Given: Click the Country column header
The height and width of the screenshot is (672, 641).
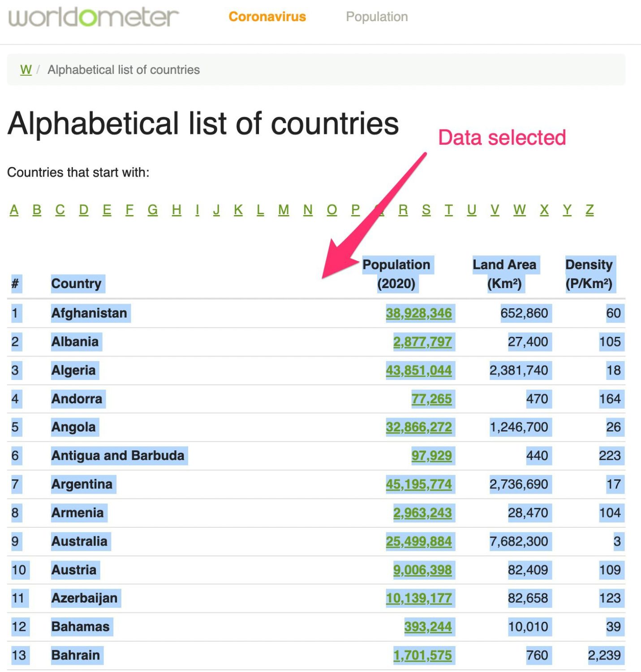Looking at the screenshot, I should point(77,284).
